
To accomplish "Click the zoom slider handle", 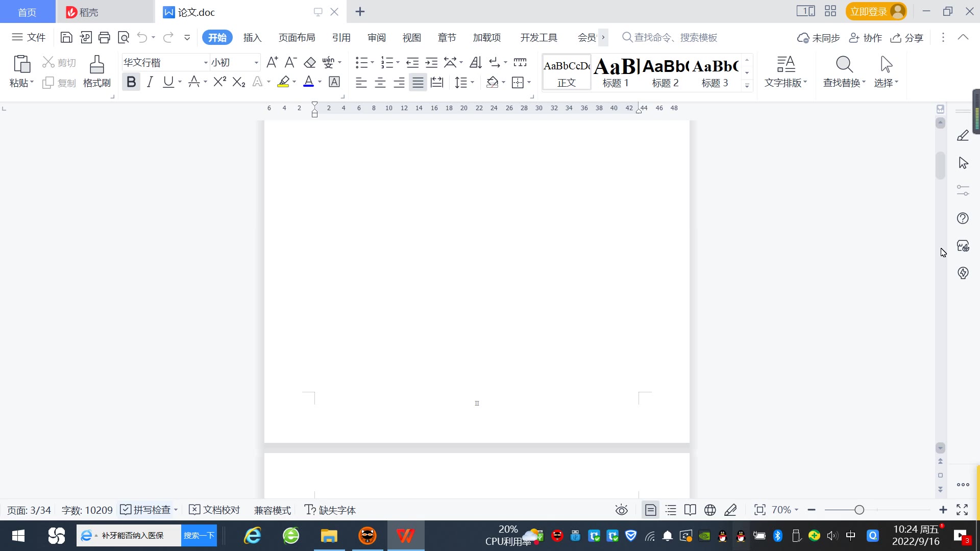I will click(859, 510).
